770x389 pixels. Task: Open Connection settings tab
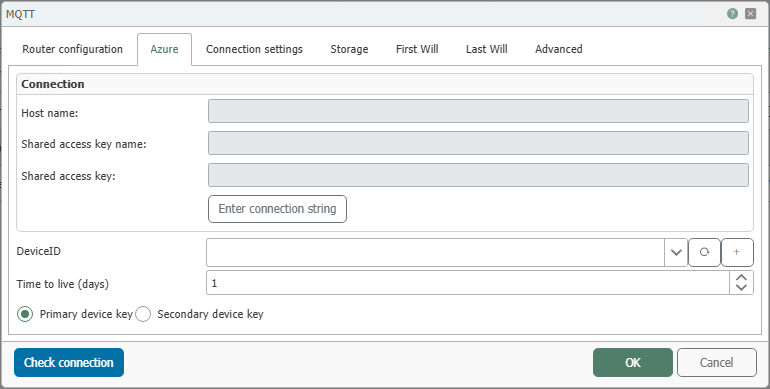pyautogui.click(x=254, y=49)
